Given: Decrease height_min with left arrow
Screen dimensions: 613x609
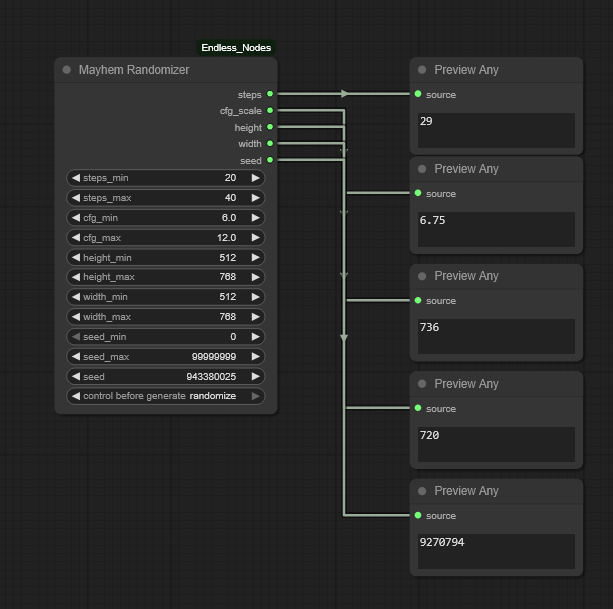Looking at the screenshot, I should (x=75, y=258).
